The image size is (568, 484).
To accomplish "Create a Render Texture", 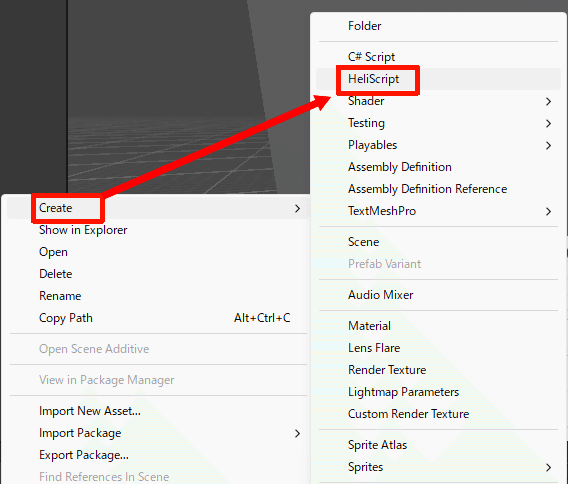I will (x=387, y=370).
